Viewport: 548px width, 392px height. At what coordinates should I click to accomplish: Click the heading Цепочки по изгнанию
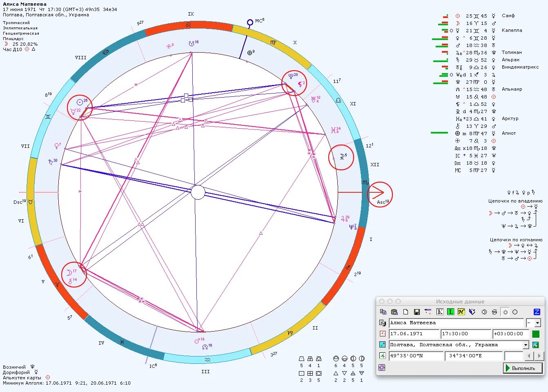tap(516, 240)
